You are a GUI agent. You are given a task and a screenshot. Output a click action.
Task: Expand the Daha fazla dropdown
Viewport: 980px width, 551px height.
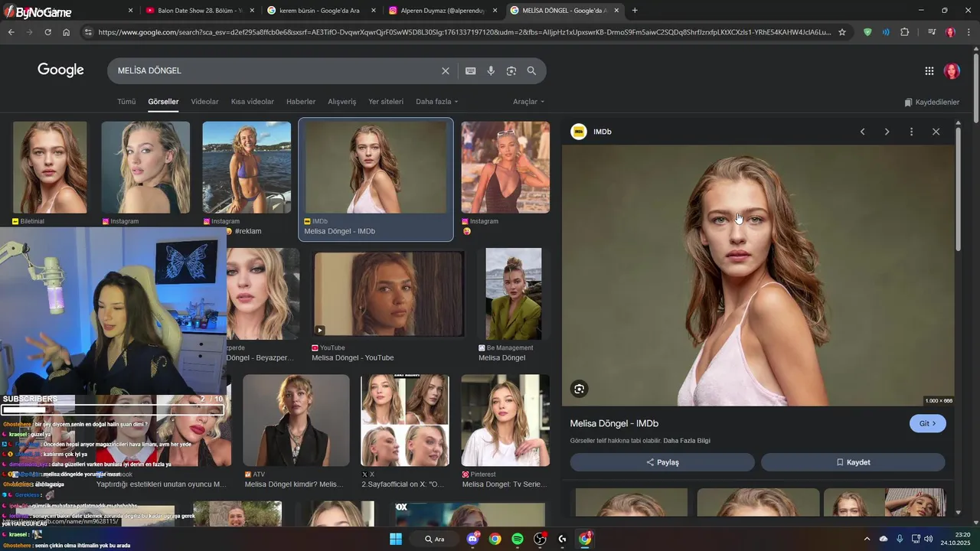coord(437,102)
